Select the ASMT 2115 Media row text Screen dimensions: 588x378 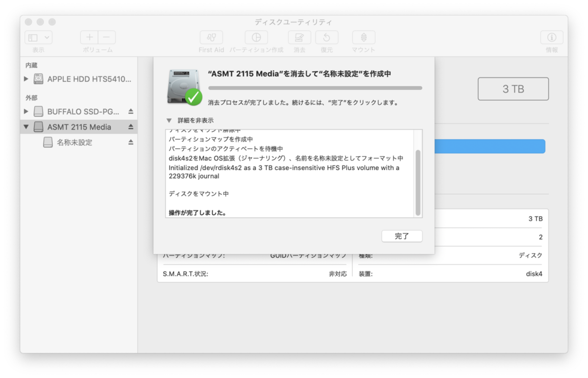(x=79, y=127)
